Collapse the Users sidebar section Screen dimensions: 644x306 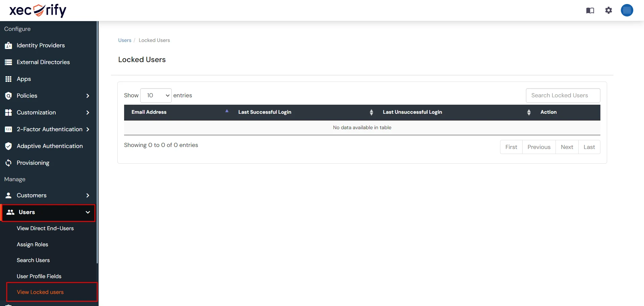click(x=49, y=212)
